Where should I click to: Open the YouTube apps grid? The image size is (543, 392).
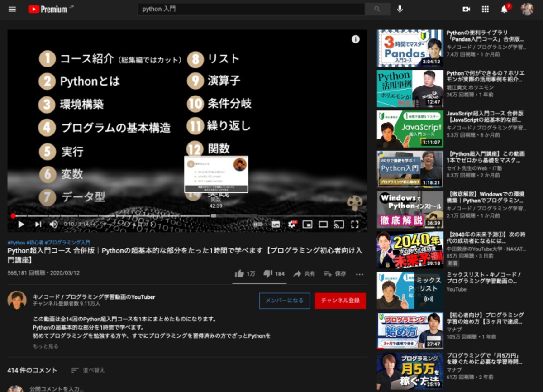pyautogui.click(x=485, y=9)
